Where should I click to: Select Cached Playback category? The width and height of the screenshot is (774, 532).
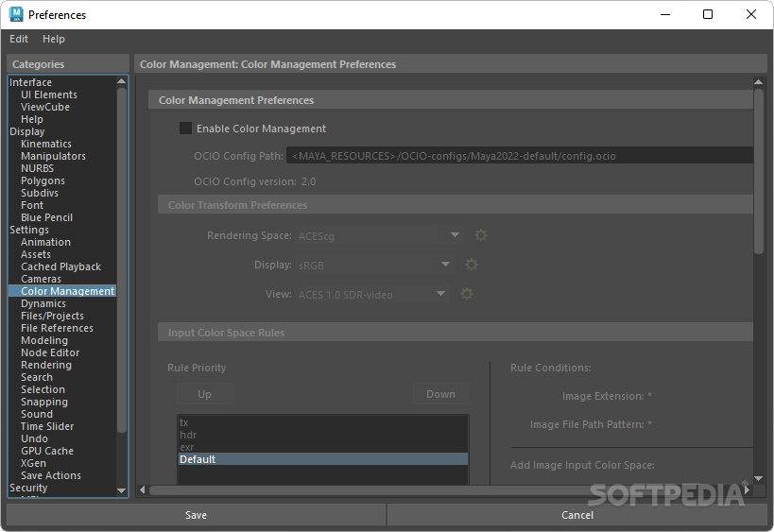tap(60, 267)
